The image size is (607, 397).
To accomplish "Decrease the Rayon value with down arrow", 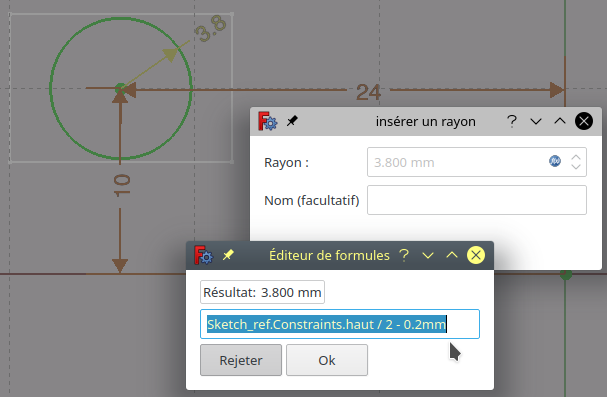I will 576,166.
